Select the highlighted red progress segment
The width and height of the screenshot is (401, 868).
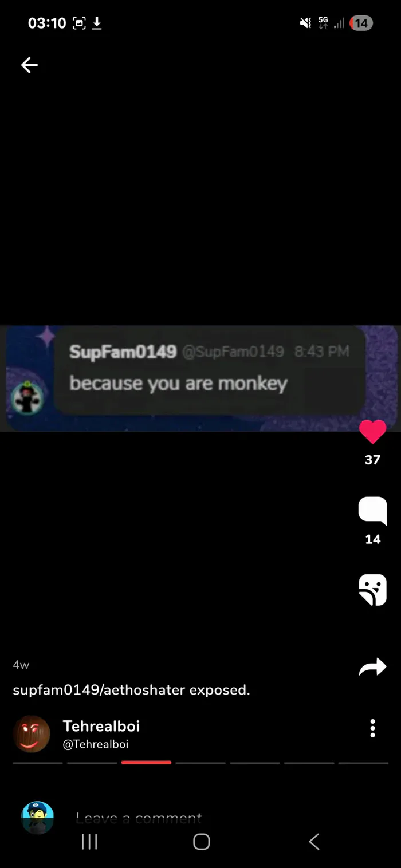146,763
